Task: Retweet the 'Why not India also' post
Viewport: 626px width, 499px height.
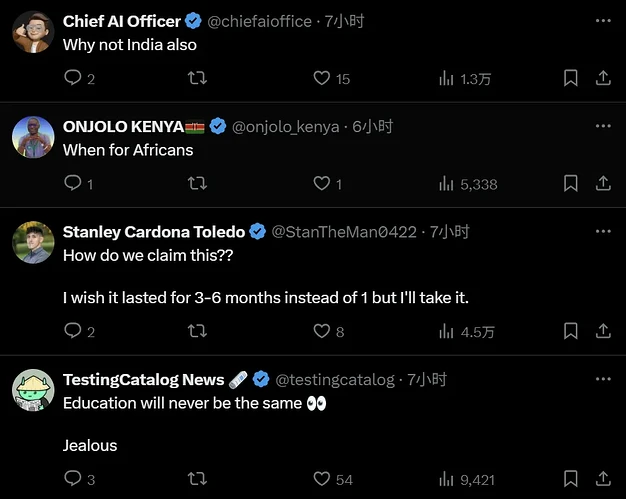Action: pyautogui.click(x=198, y=78)
